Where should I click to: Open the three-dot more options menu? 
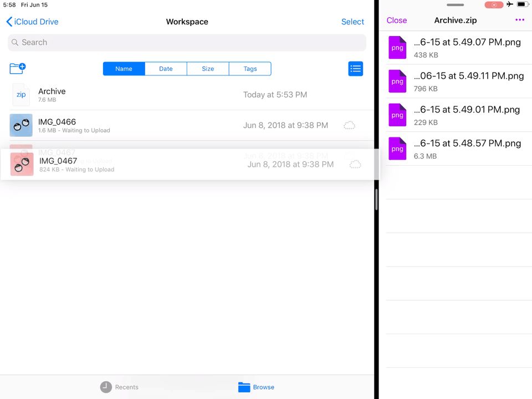coord(519,21)
